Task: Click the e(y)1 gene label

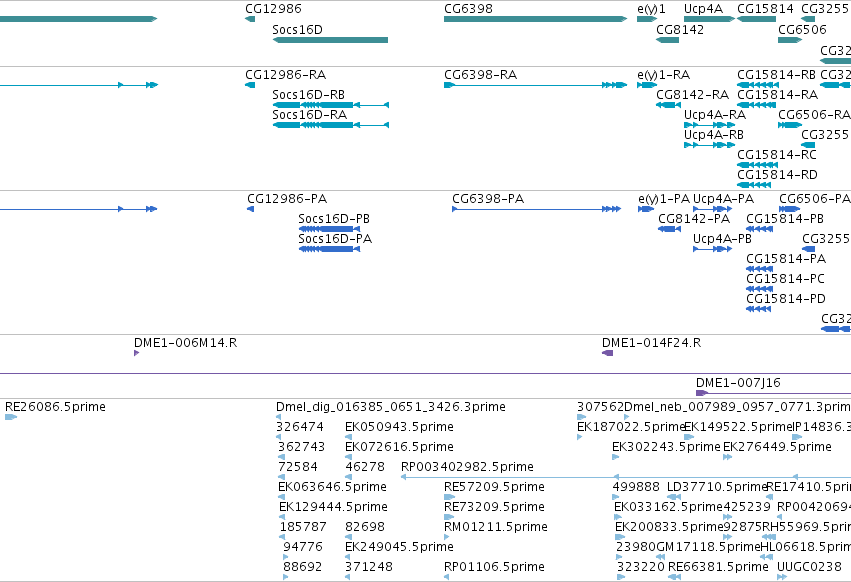Action: pyautogui.click(x=651, y=9)
